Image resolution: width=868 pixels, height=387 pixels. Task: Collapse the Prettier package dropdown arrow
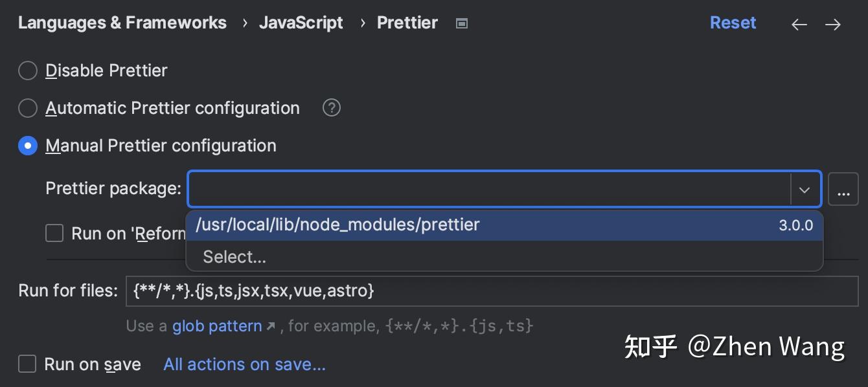pyautogui.click(x=805, y=190)
